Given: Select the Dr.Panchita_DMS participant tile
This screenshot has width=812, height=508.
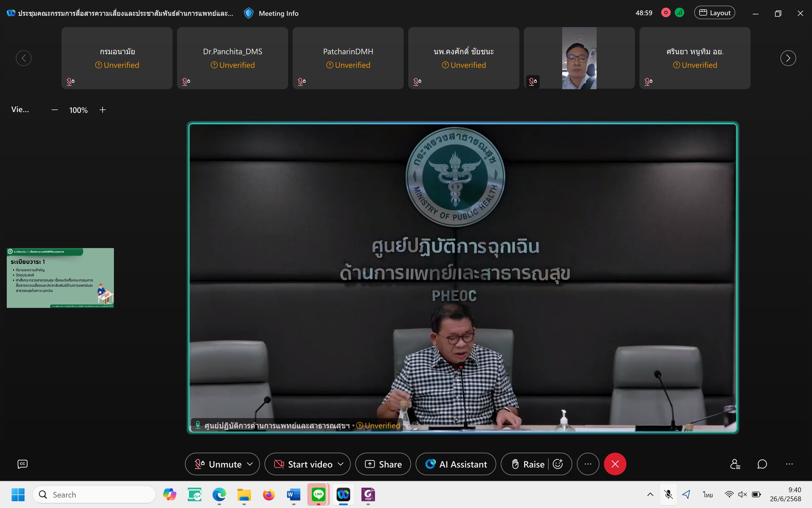Looking at the screenshot, I should [233, 58].
